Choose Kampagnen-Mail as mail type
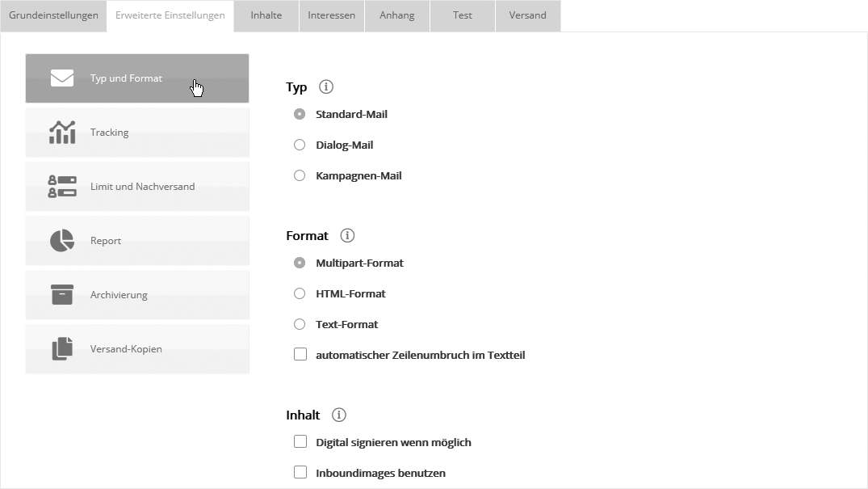 [300, 176]
